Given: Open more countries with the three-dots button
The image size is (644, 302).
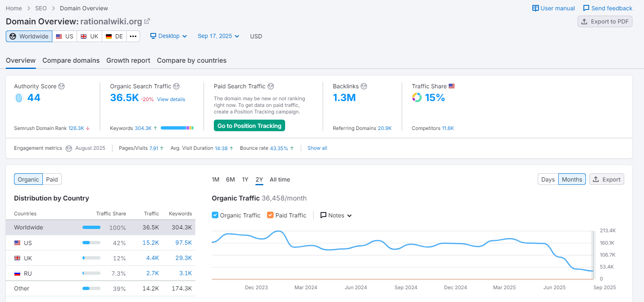Looking at the screenshot, I should [x=133, y=36].
